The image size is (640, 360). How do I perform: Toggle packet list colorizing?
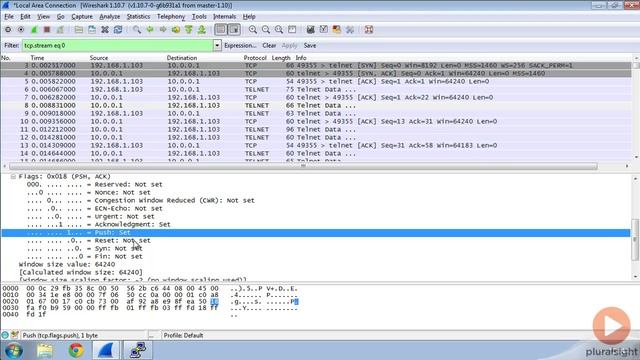click(x=221, y=29)
